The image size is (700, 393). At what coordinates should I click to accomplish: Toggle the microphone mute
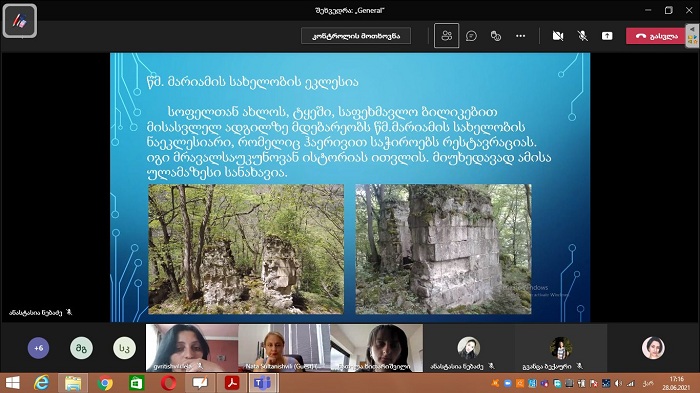click(x=582, y=36)
